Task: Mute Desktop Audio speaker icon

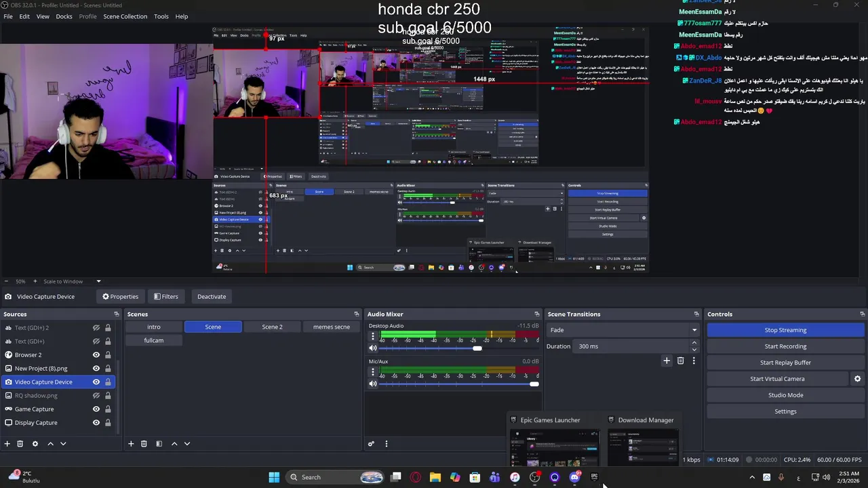Action: point(373,348)
